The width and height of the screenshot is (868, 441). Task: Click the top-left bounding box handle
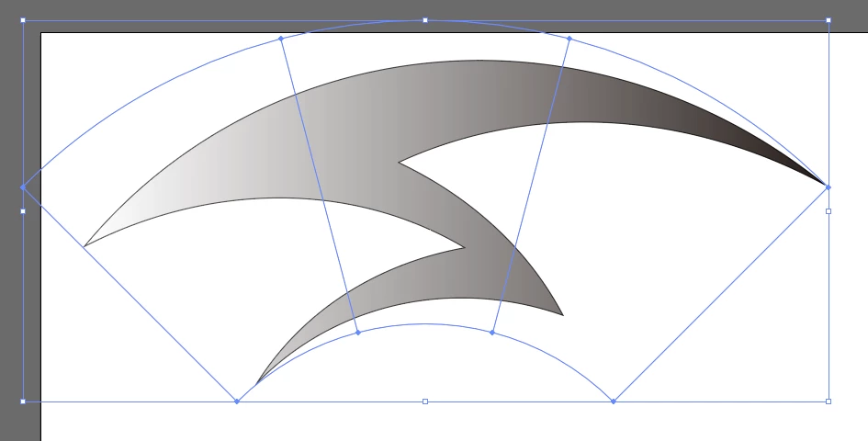pos(23,20)
